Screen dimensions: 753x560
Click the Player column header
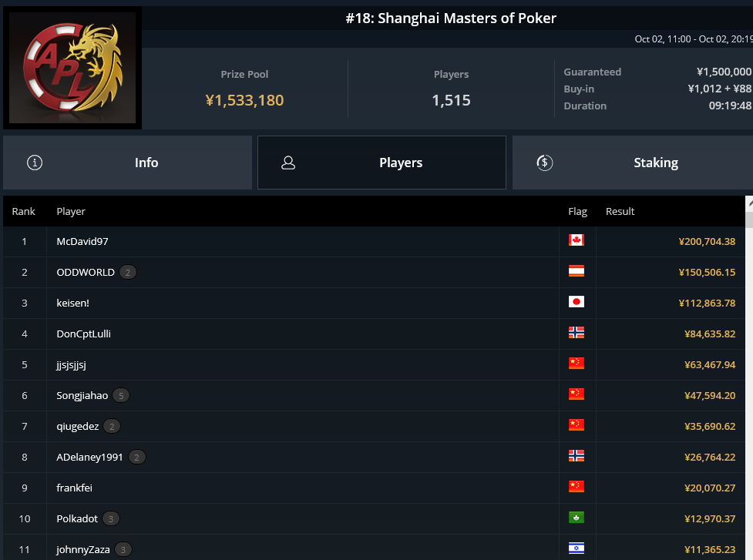click(x=71, y=211)
